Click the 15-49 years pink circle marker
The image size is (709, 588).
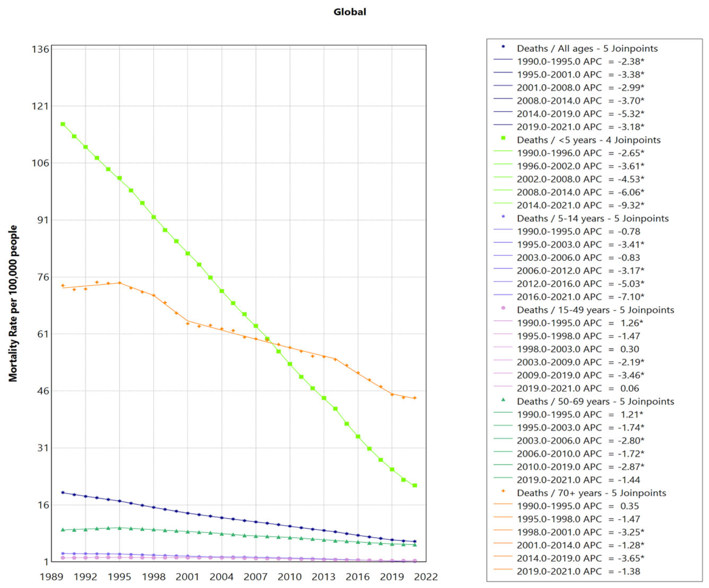click(x=503, y=308)
